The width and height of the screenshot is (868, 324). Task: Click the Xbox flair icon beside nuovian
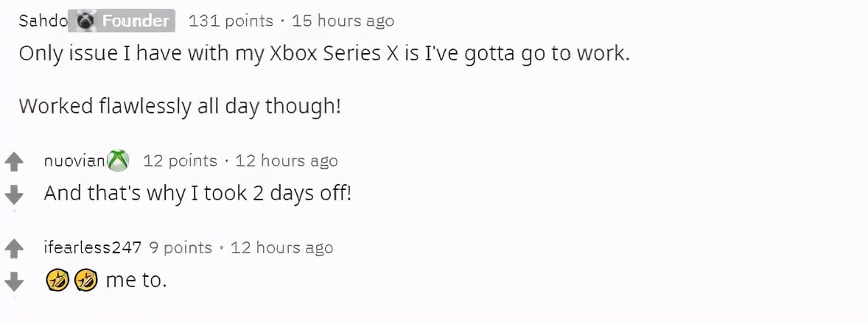pyautogui.click(x=119, y=161)
